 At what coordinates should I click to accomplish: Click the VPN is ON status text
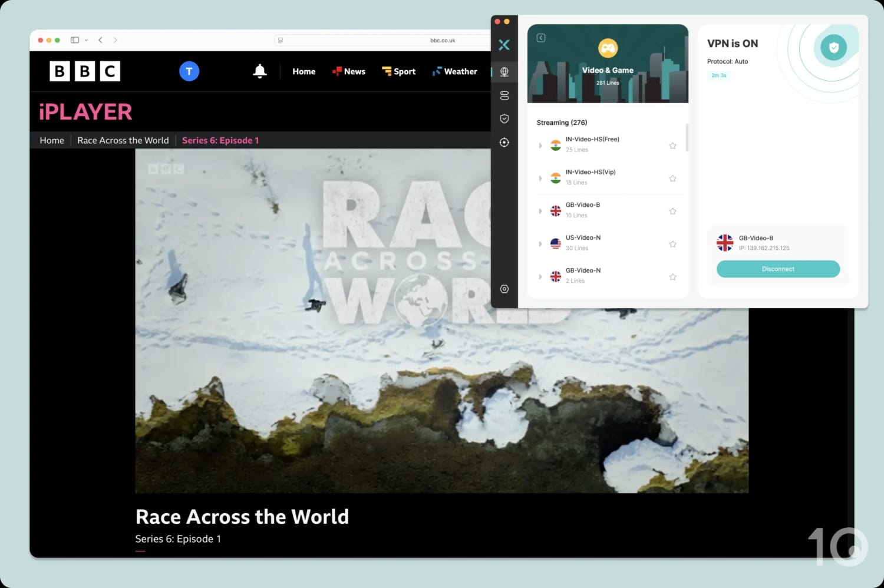(x=733, y=44)
